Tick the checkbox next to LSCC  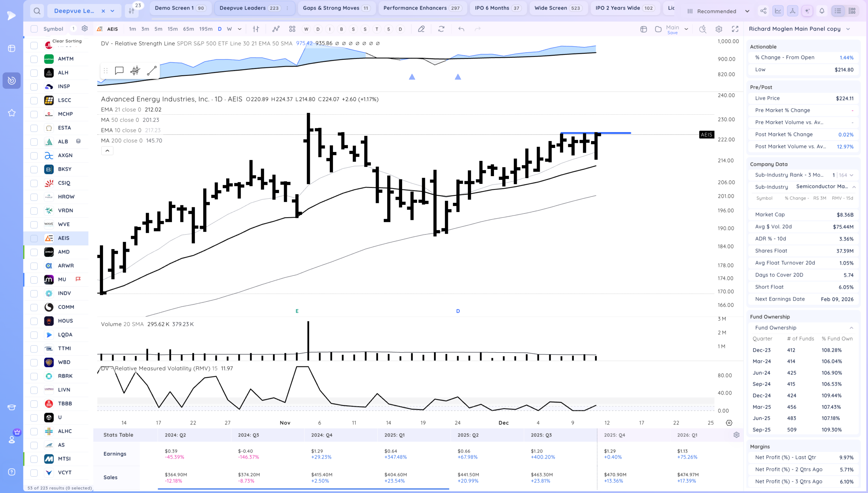click(34, 100)
